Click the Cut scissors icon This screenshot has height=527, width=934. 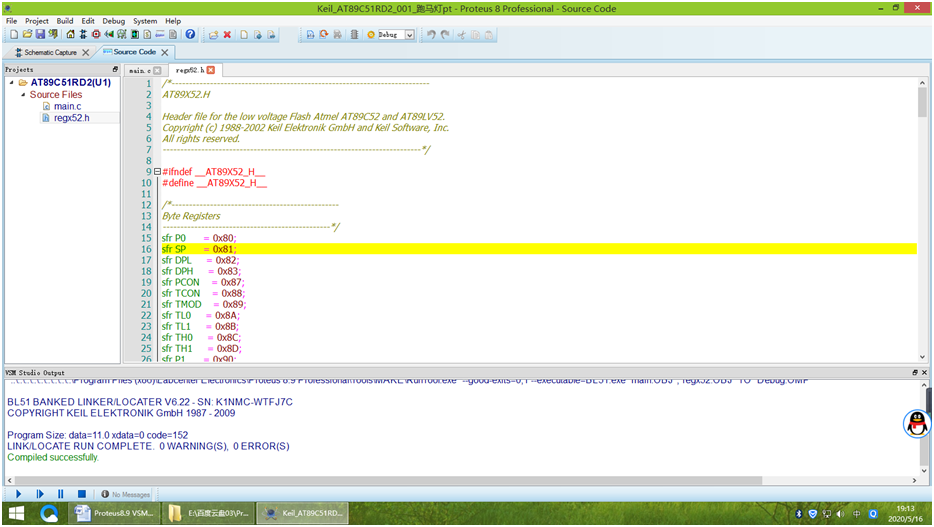[461, 35]
